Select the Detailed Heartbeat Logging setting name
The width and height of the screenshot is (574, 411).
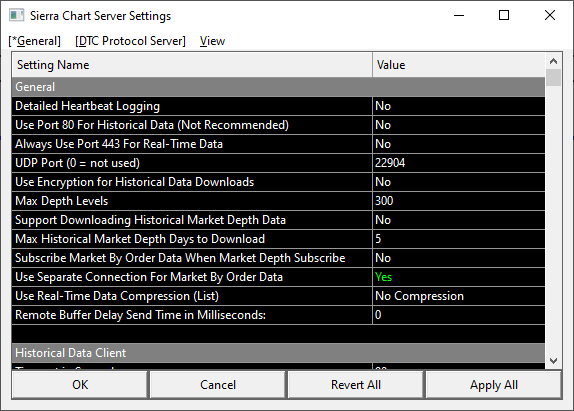tap(192, 106)
